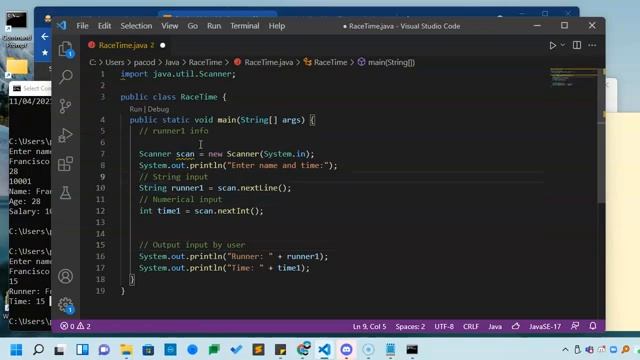Image resolution: width=640 pixels, height=360 pixels.
Task: Select the RaceTime.java editor tab
Action: click(122, 45)
